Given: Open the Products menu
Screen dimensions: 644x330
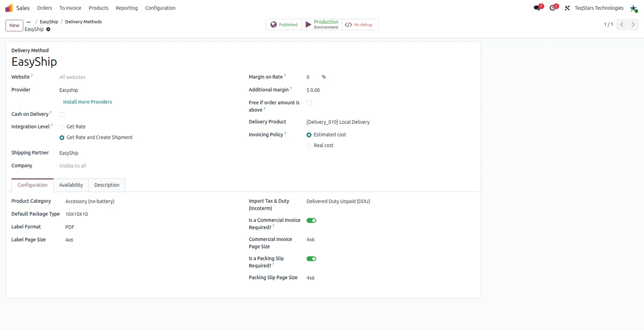Looking at the screenshot, I should (99, 8).
